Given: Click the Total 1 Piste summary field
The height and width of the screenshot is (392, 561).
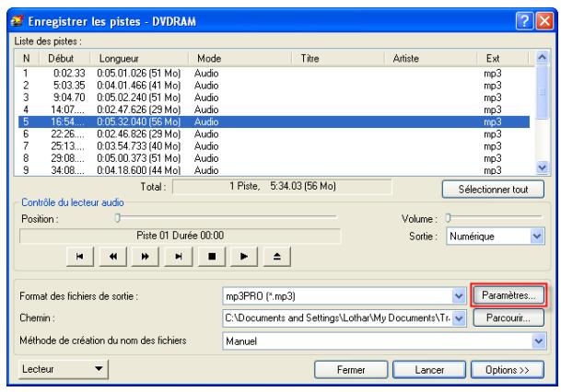Looking at the screenshot, I should click(282, 186).
